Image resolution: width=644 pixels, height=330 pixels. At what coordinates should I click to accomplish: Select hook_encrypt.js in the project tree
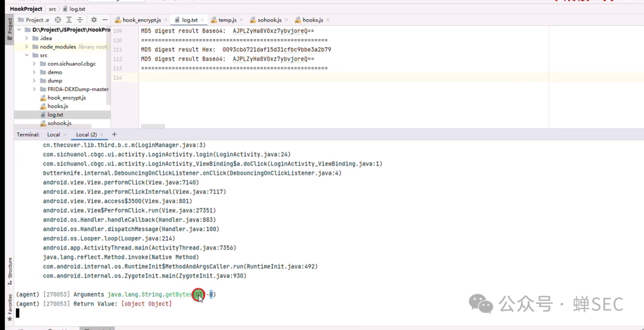tap(67, 98)
